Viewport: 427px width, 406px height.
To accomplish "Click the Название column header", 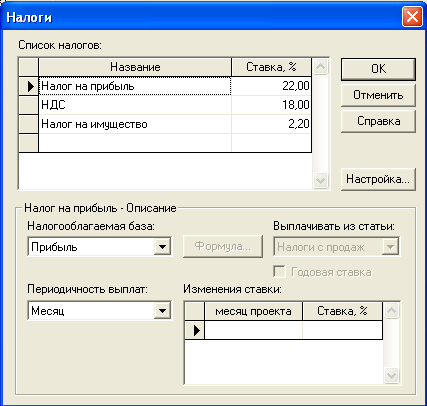I will (x=135, y=67).
